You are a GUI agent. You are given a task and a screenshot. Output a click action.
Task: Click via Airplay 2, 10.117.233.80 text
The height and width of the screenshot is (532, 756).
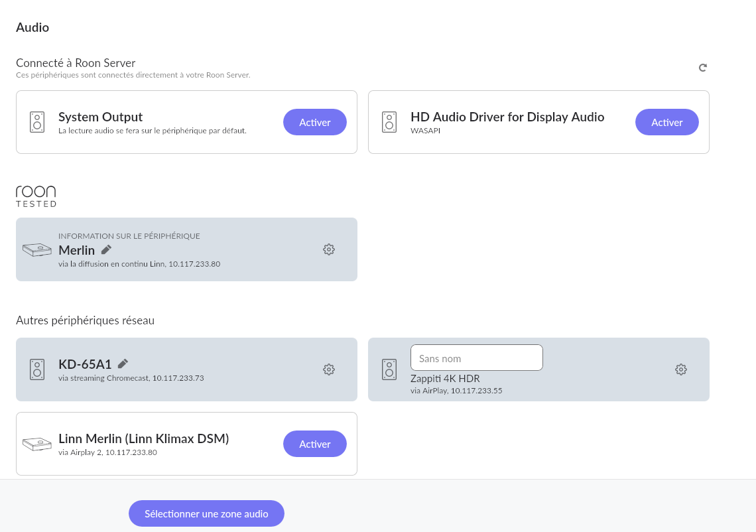point(107,452)
